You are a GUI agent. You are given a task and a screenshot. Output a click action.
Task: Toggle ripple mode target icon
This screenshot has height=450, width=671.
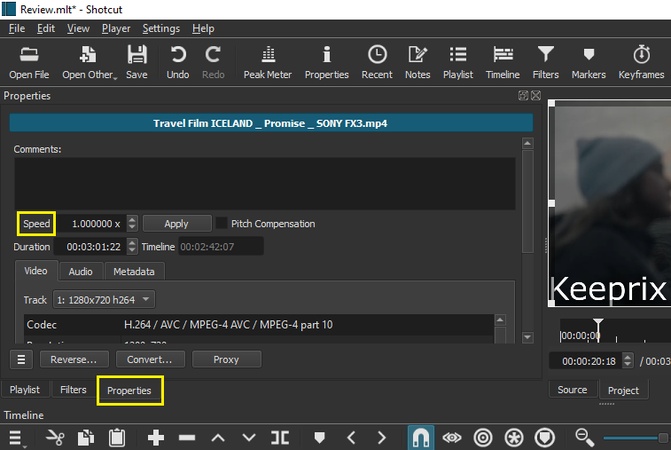483,438
